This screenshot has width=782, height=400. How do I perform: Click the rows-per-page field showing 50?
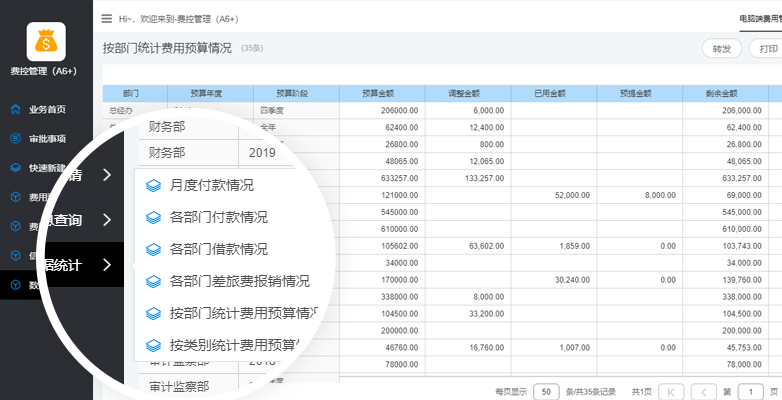(546, 391)
